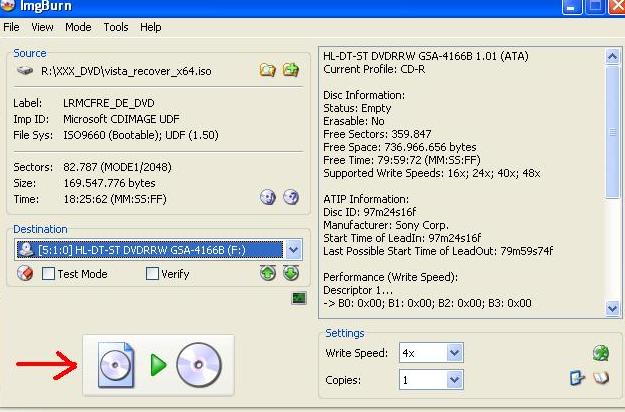Click the hard drive icon beside source path

(x=25, y=71)
